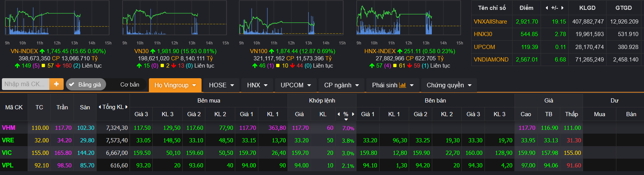Click left arrow next to +/- index column

click(547, 8)
